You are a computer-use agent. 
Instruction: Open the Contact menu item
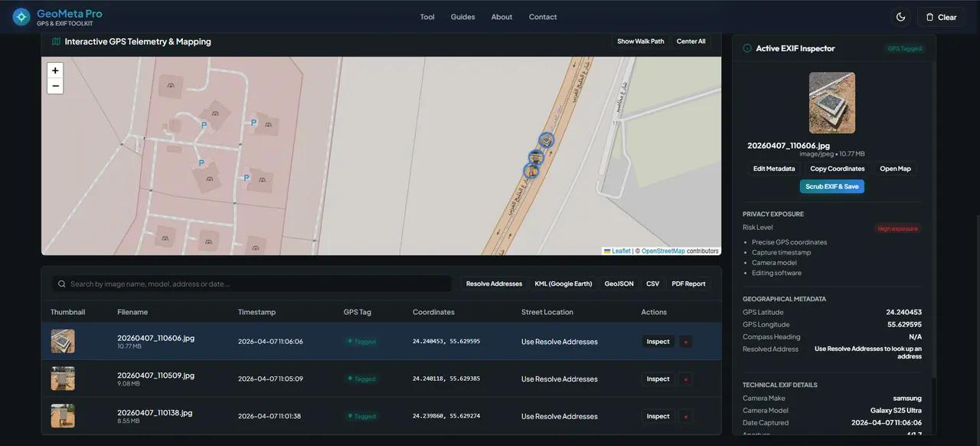tap(543, 17)
